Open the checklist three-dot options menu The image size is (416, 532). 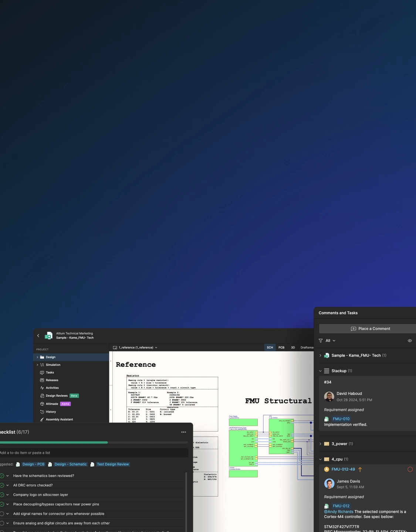(184, 432)
